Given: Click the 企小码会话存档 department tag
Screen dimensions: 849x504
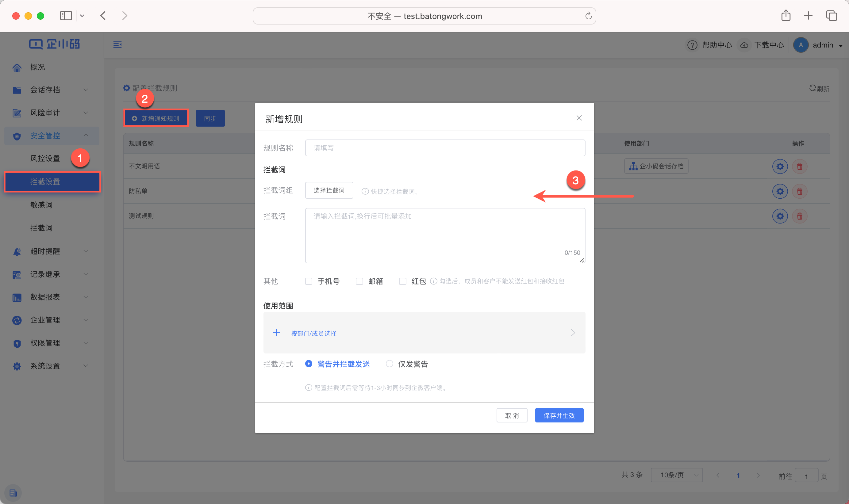Looking at the screenshot, I should click(x=656, y=166).
